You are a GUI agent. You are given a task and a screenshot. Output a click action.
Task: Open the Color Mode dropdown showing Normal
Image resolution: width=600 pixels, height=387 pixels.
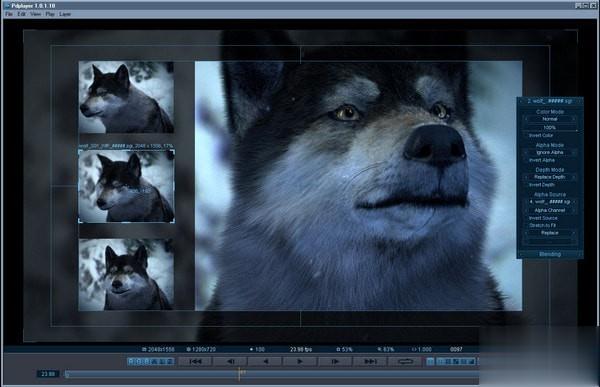[x=549, y=119]
